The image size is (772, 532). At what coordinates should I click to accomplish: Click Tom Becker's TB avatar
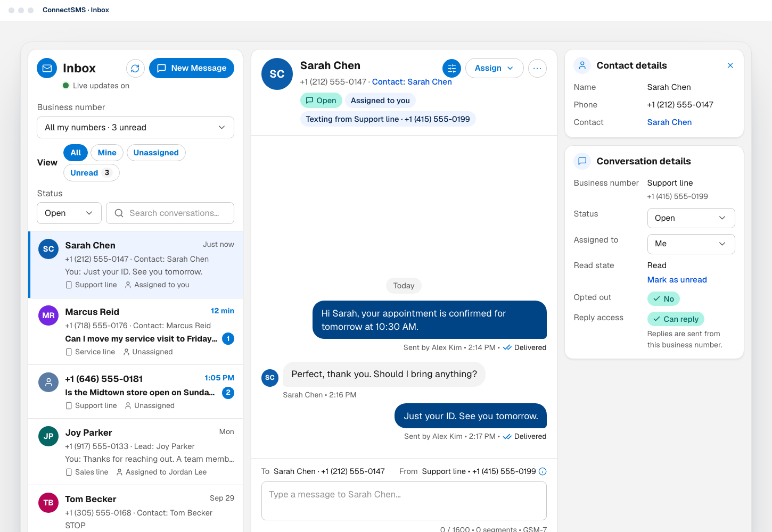coord(48,503)
